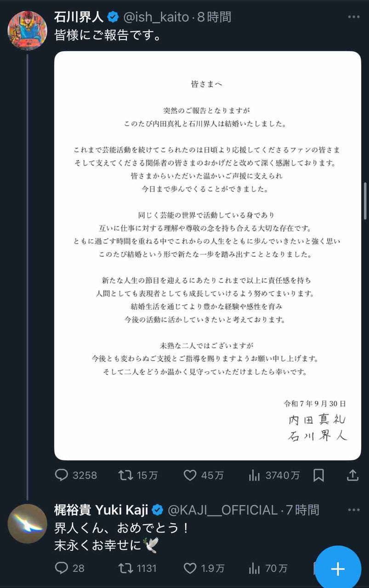Screen dimensions: 369x588
Task: Tap the blue compose new post button
Action: pos(338,569)
